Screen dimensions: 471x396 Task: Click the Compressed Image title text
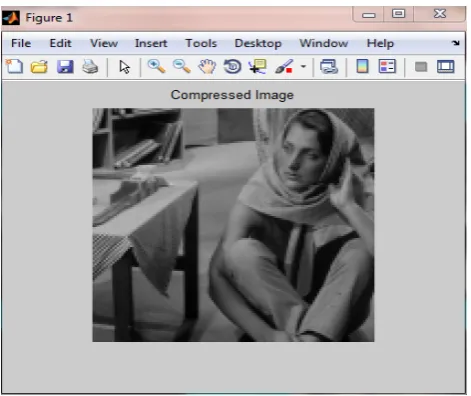click(232, 95)
